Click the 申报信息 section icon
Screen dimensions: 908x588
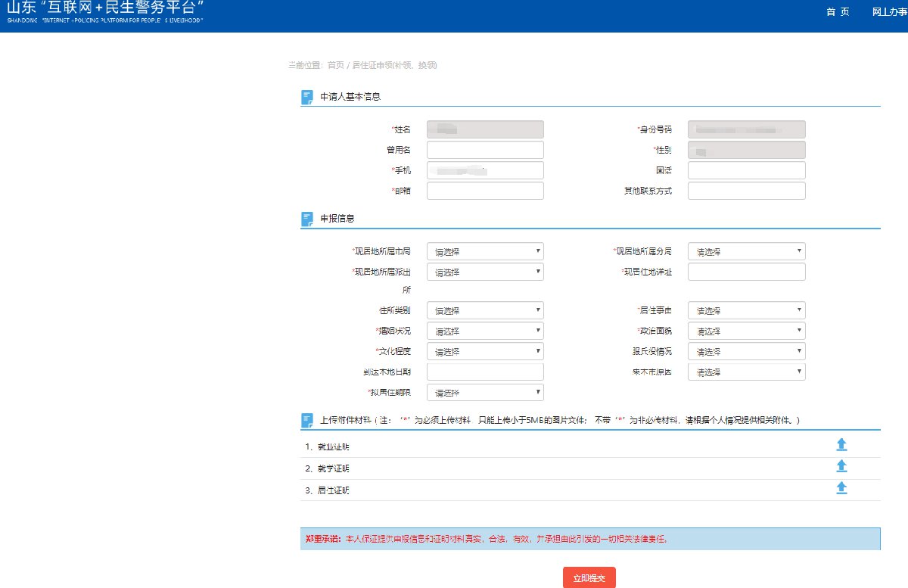point(307,219)
